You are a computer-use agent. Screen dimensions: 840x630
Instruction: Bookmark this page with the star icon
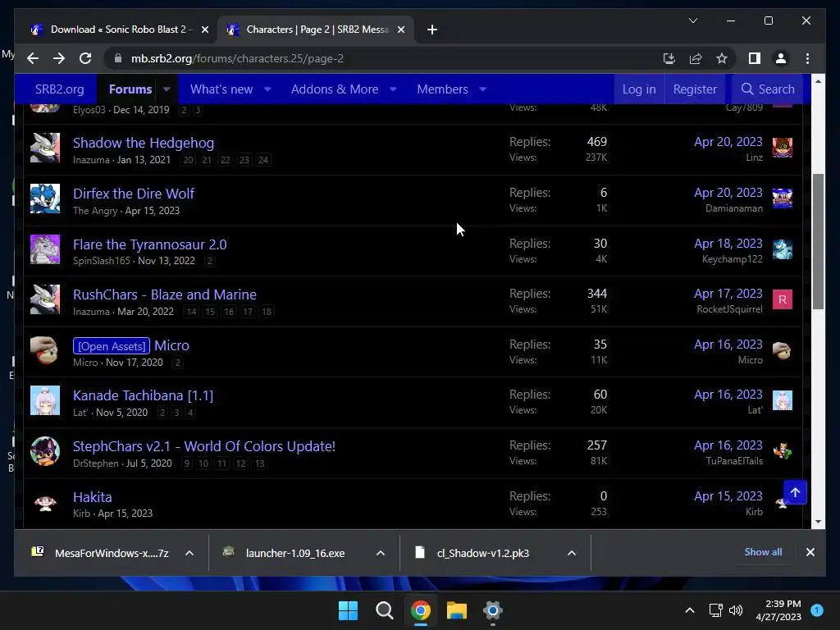click(722, 58)
